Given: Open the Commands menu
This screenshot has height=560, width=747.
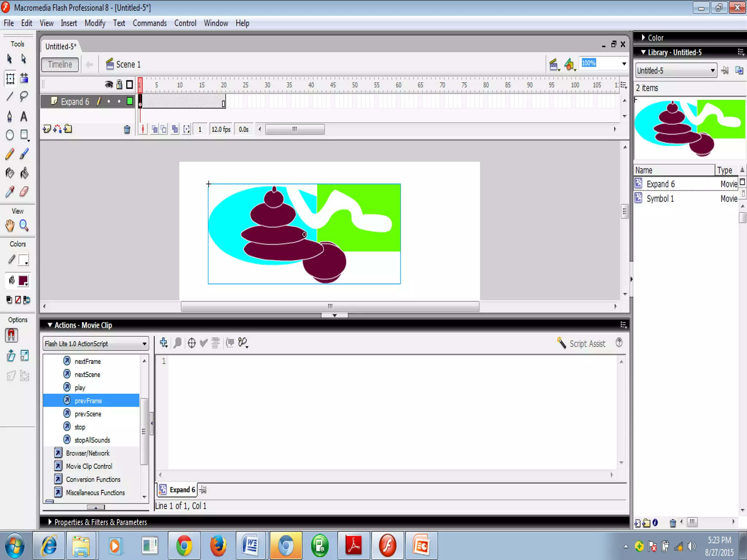Looking at the screenshot, I should tap(150, 23).
